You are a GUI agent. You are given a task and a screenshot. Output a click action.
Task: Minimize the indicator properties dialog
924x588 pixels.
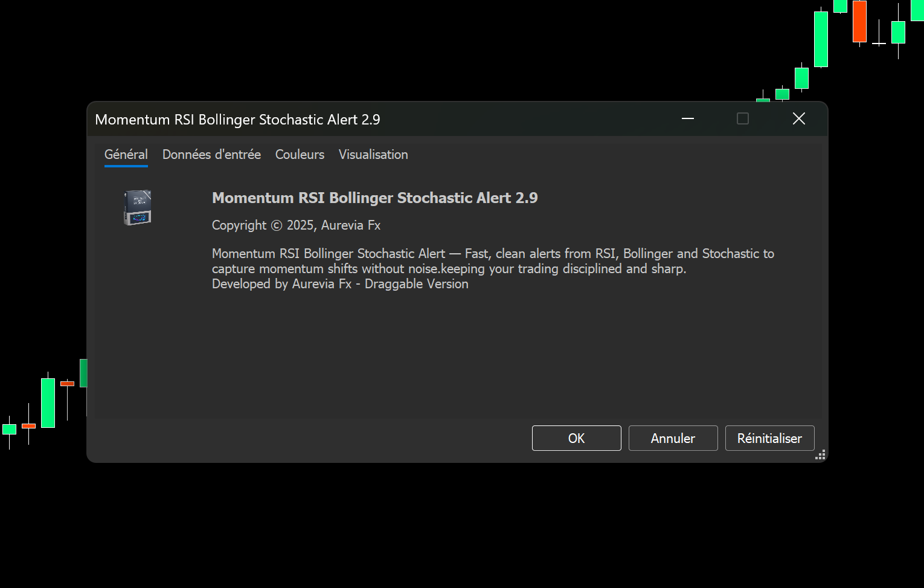point(687,119)
